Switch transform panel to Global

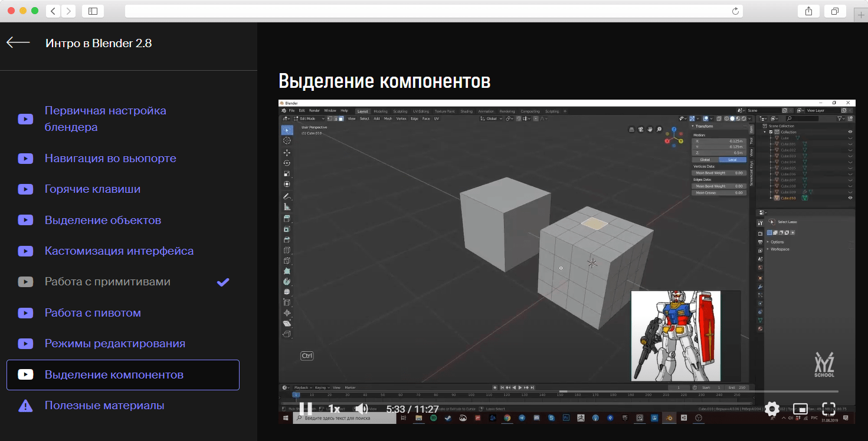tap(705, 160)
